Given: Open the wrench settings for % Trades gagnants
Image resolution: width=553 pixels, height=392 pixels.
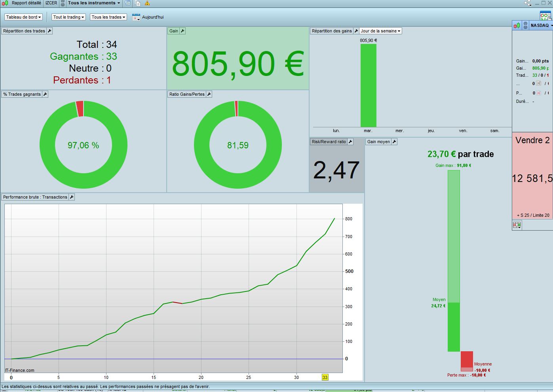Looking at the screenshot, I should click(45, 94).
